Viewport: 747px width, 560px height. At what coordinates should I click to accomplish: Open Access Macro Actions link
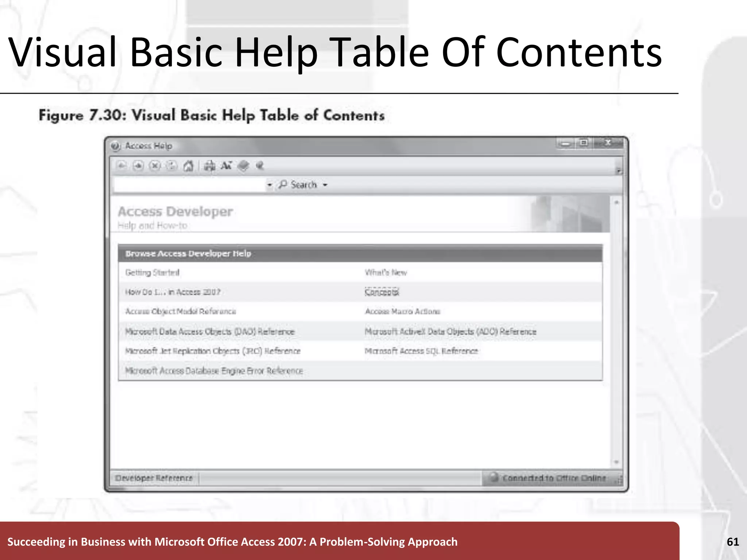[x=403, y=311]
